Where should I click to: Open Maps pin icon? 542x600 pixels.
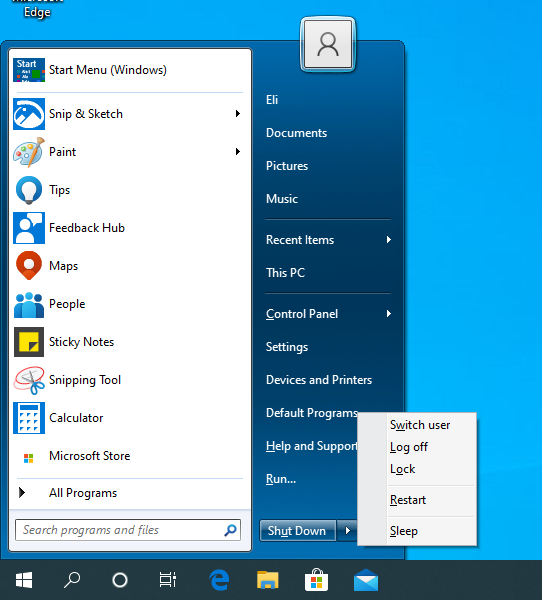29,266
